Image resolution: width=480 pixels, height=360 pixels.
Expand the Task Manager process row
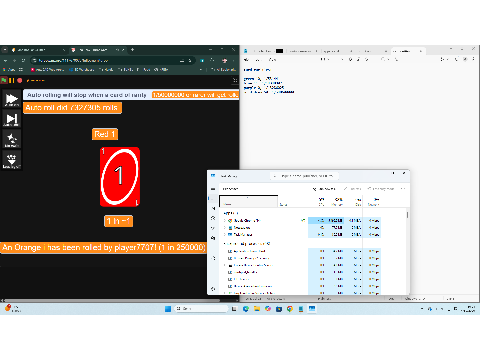coord(225,235)
